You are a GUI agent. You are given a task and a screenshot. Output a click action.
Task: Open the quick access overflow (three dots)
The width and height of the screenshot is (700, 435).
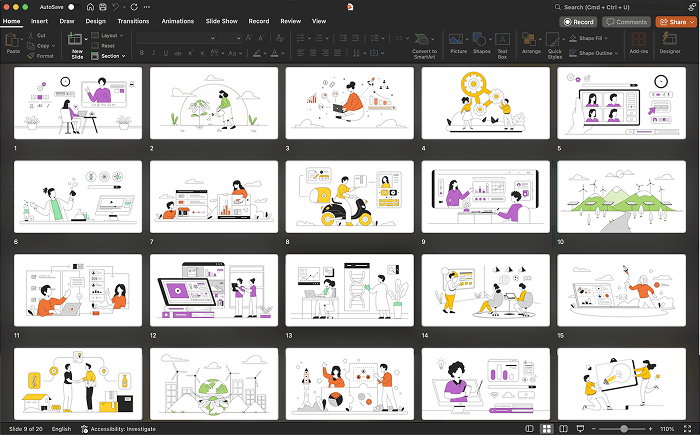click(147, 7)
